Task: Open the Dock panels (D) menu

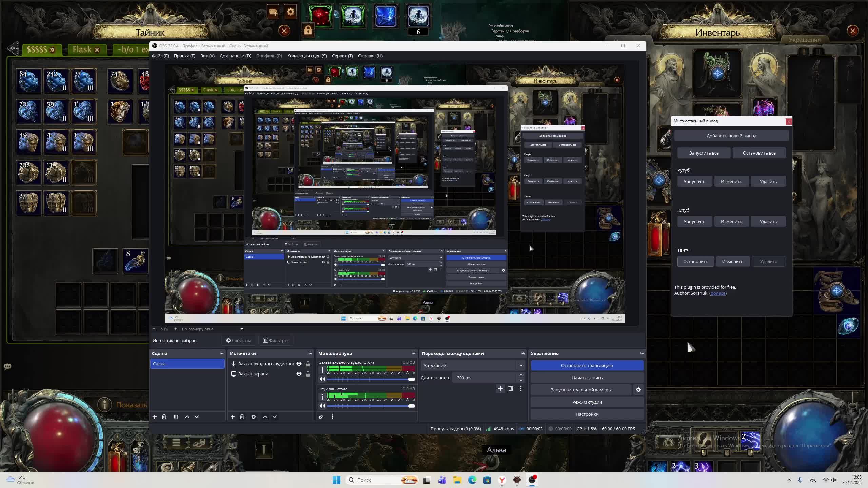Action: tap(235, 56)
